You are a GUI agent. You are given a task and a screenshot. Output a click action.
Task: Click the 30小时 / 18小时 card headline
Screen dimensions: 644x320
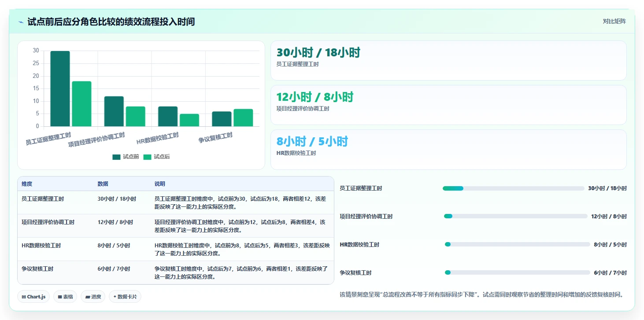tap(318, 52)
